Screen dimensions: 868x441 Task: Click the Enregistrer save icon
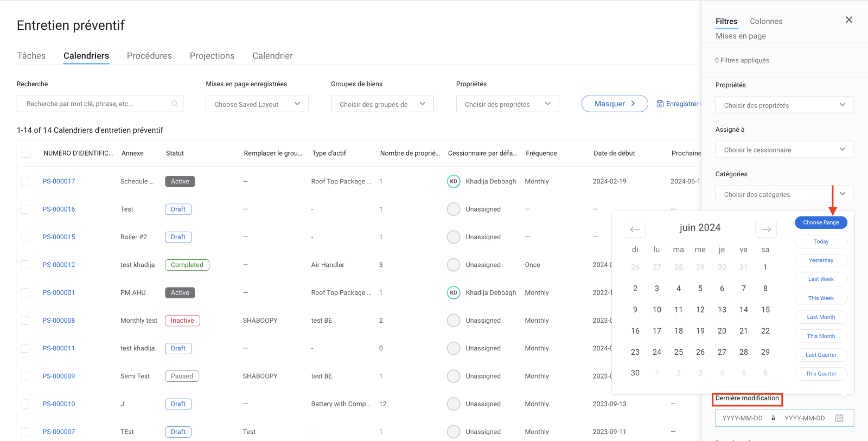[x=660, y=104]
